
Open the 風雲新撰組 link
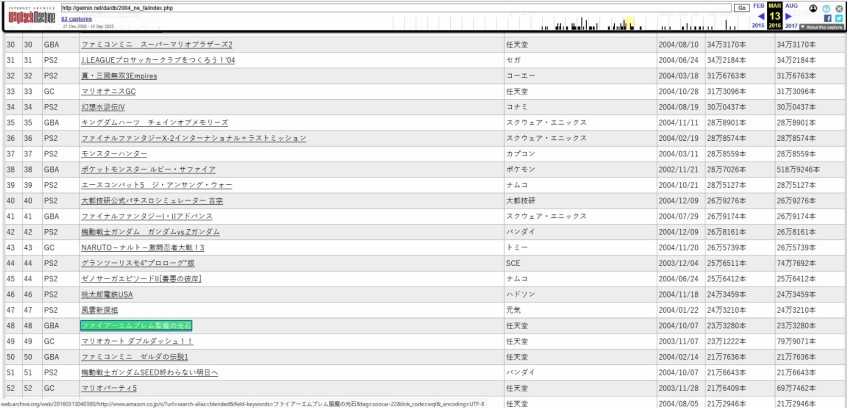click(99, 310)
